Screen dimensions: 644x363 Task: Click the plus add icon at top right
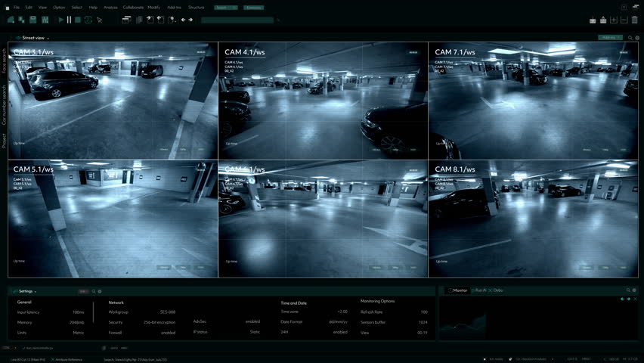click(x=614, y=20)
